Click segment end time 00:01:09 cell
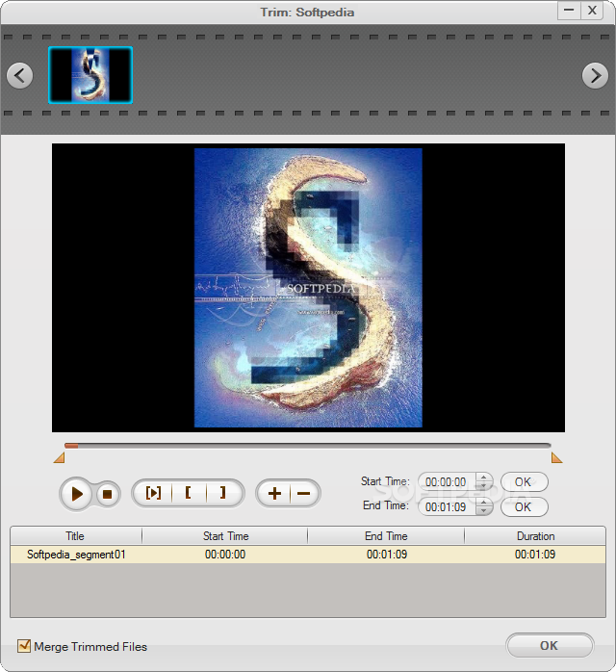The width and height of the screenshot is (616, 672). pyautogui.click(x=387, y=555)
